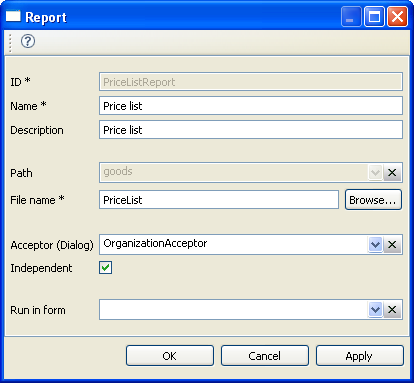Expand the Acceptor (Dialog) dropdown arrow
414x383 pixels.
click(375, 245)
